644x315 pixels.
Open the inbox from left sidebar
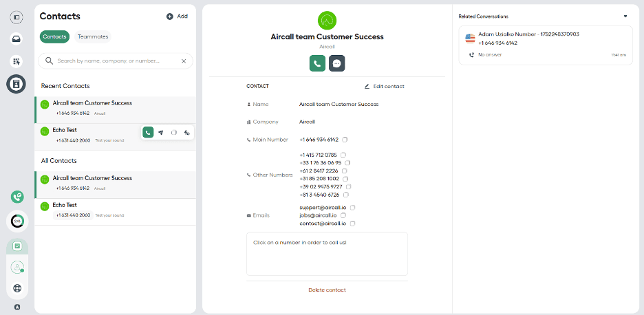tap(17, 39)
